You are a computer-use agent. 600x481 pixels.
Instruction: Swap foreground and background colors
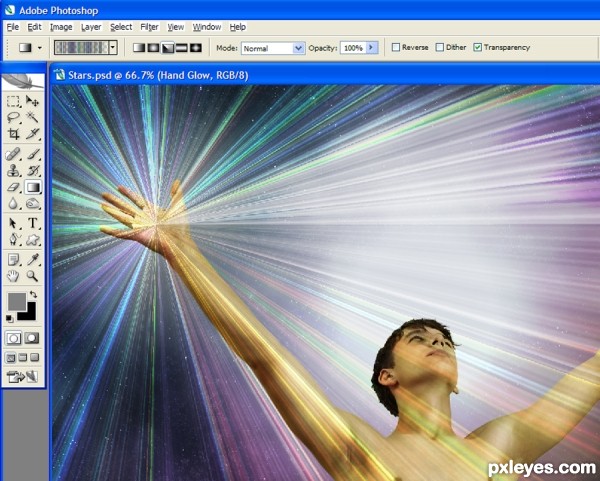pos(33,294)
